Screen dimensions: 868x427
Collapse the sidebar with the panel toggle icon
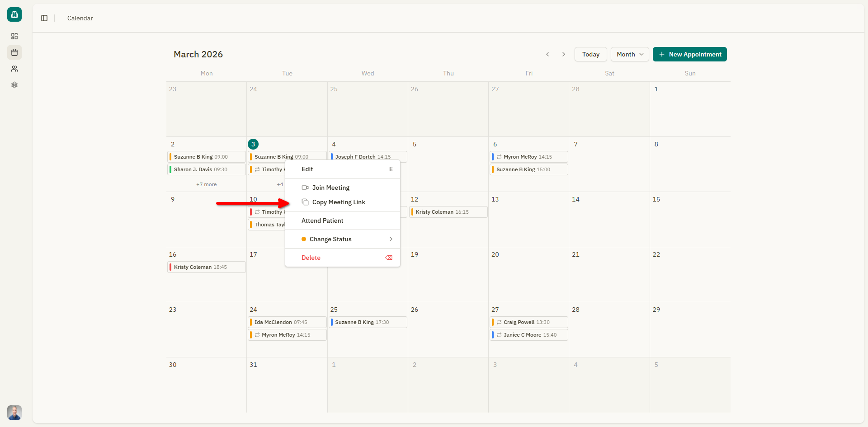44,18
